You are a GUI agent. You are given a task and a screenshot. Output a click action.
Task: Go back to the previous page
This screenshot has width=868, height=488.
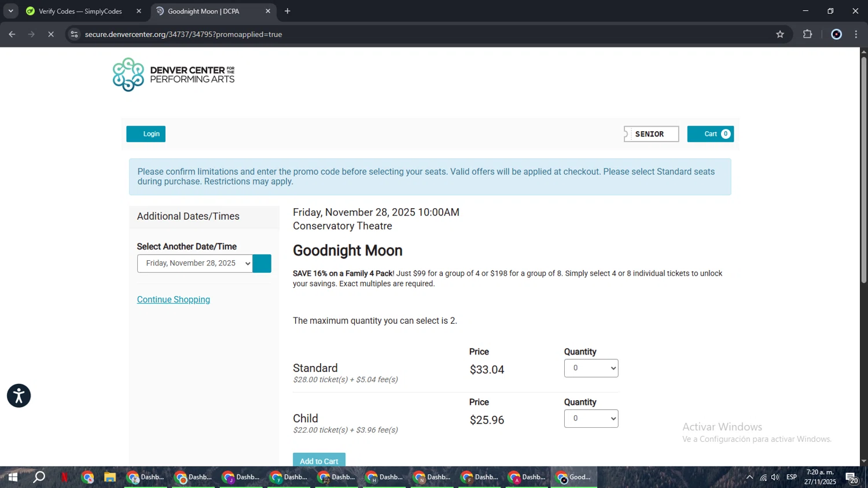tap(12, 35)
